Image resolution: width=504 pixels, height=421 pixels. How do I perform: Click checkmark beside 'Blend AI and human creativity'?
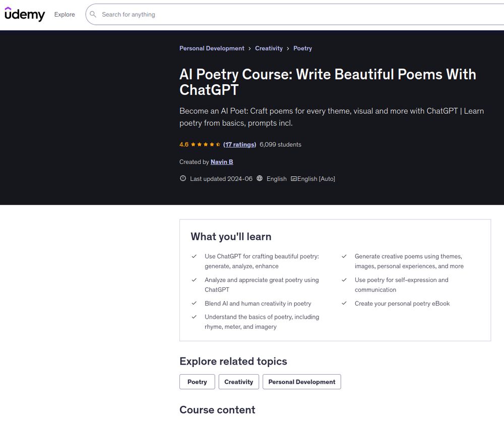point(194,304)
